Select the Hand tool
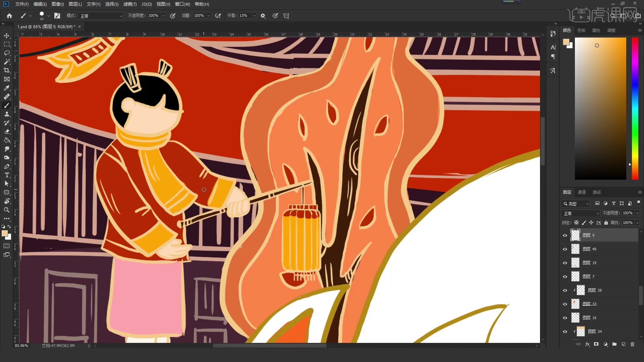The image size is (644, 362). tap(7, 201)
